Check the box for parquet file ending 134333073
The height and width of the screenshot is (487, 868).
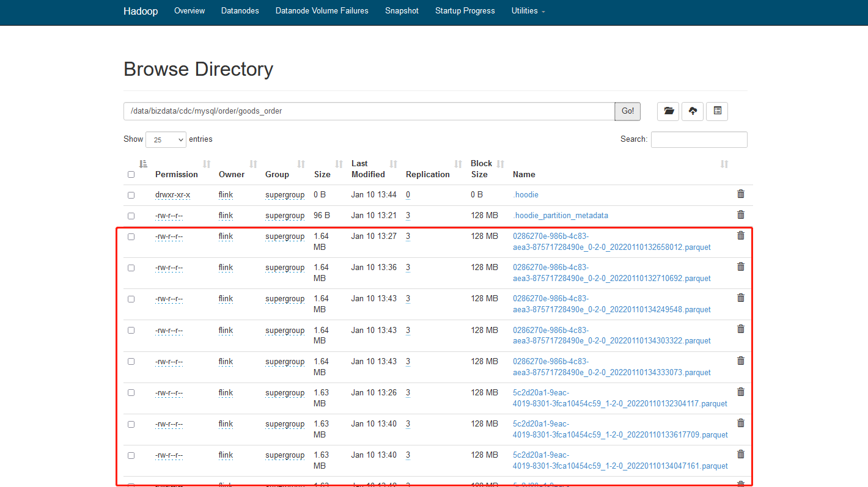click(x=131, y=362)
